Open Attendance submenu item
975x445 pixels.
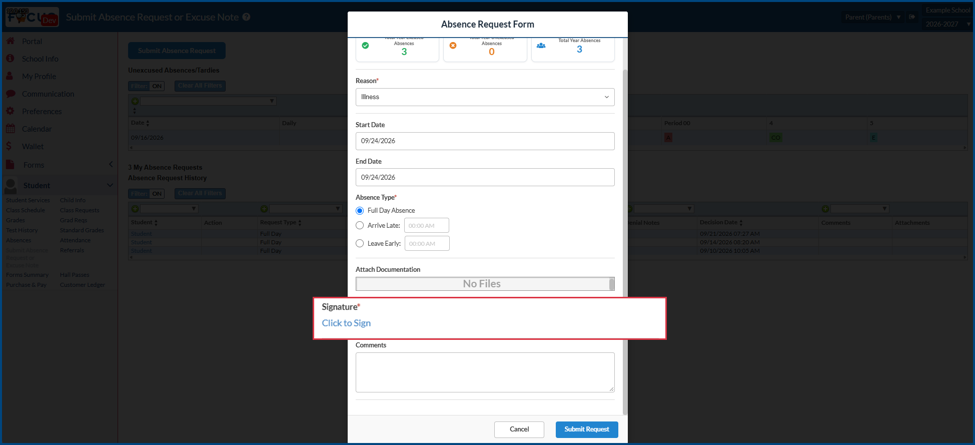click(75, 240)
